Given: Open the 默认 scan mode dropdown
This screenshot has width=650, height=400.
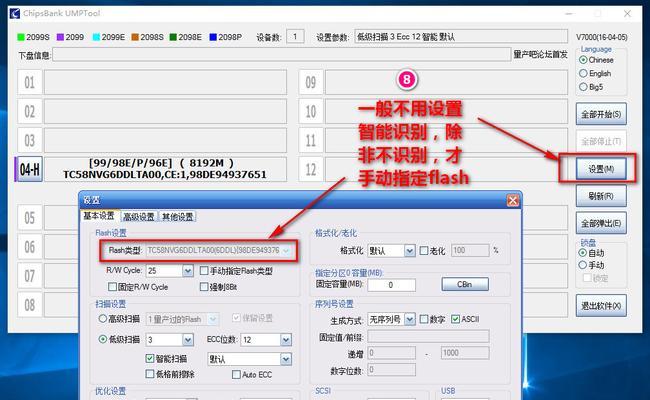Looking at the screenshot, I should coord(286,359).
